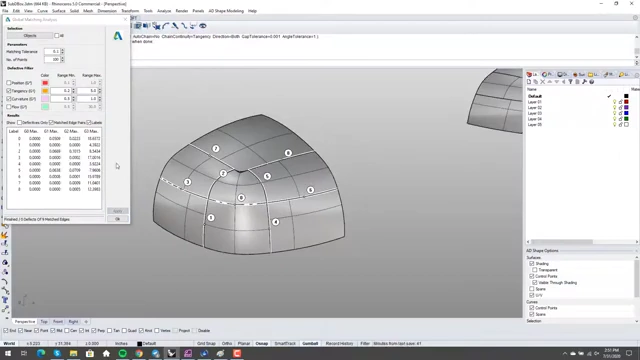Click the red Position color swatch

tap(45, 83)
